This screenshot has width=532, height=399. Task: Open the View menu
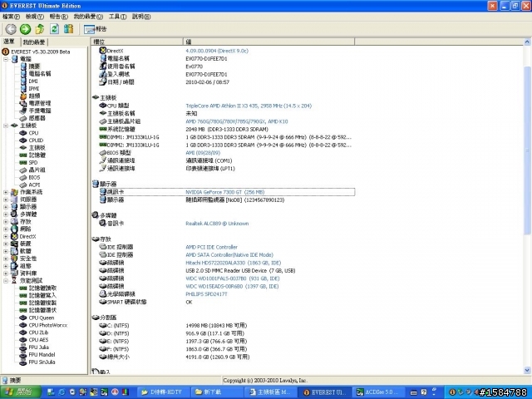[35, 17]
